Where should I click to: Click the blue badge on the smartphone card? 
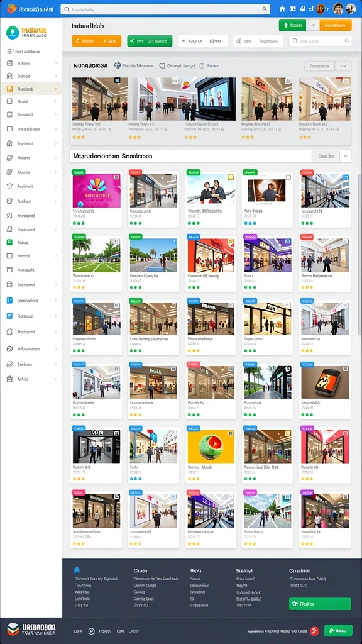(x=307, y=364)
